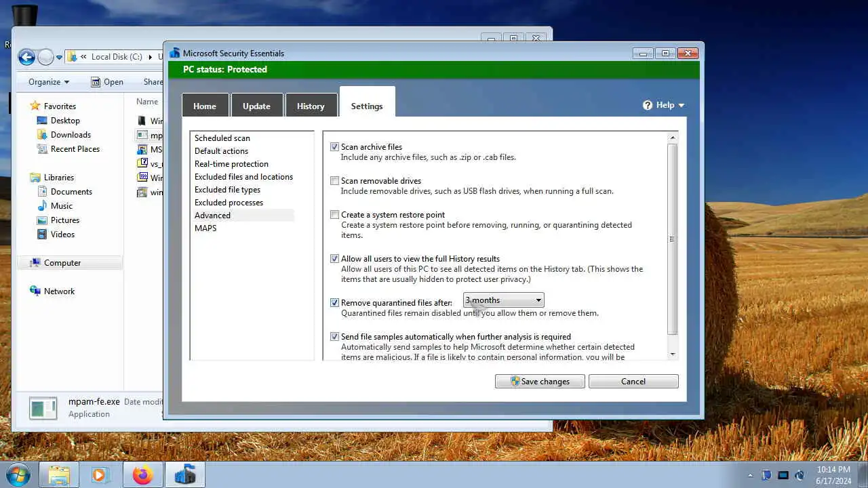This screenshot has height=488, width=868.
Task: Open the 3 months dropdown
Action: 503,300
